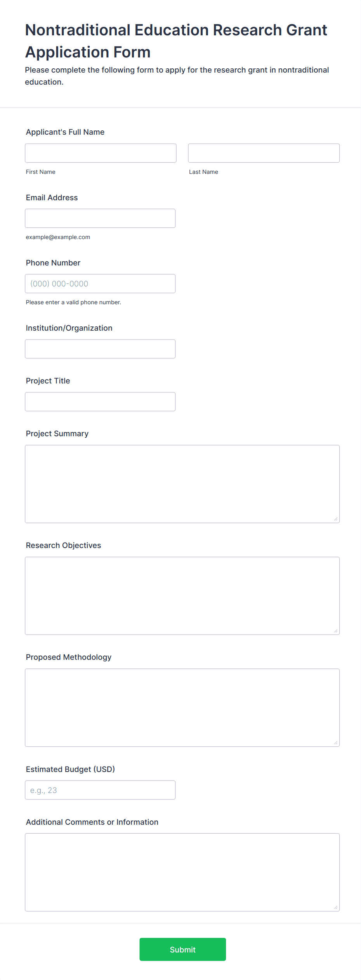Click the "Email Address" label text
This screenshot has width=361, height=980.
tap(52, 198)
